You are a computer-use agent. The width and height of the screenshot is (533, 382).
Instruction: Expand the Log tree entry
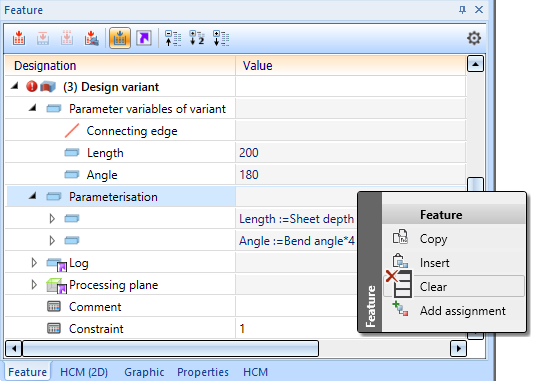(x=34, y=263)
